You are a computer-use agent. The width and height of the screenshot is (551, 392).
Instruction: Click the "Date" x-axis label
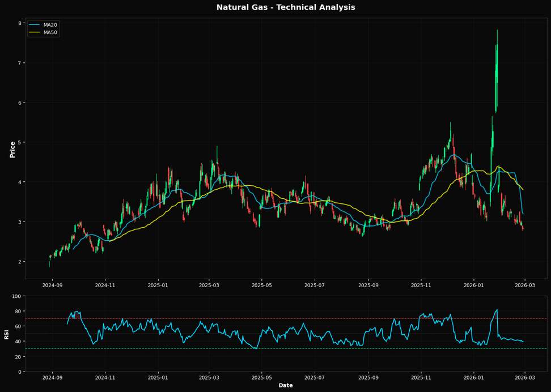(x=285, y=385)
